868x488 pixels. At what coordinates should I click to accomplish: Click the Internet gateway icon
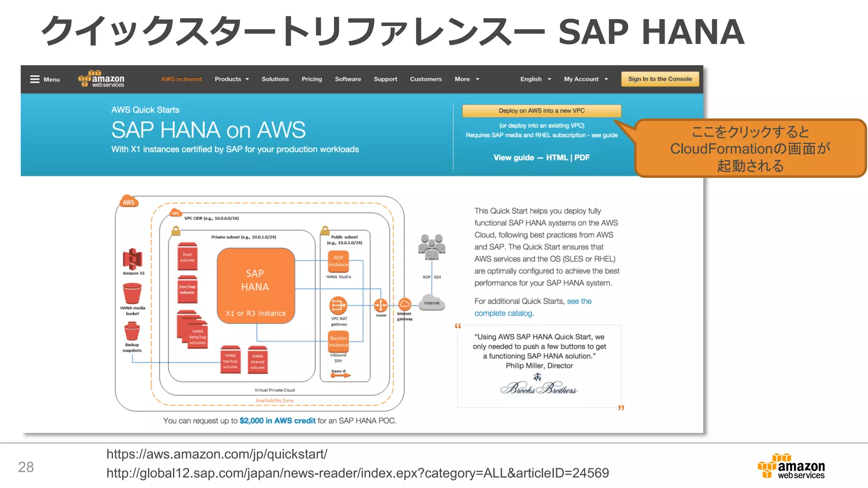click(405, 304)
